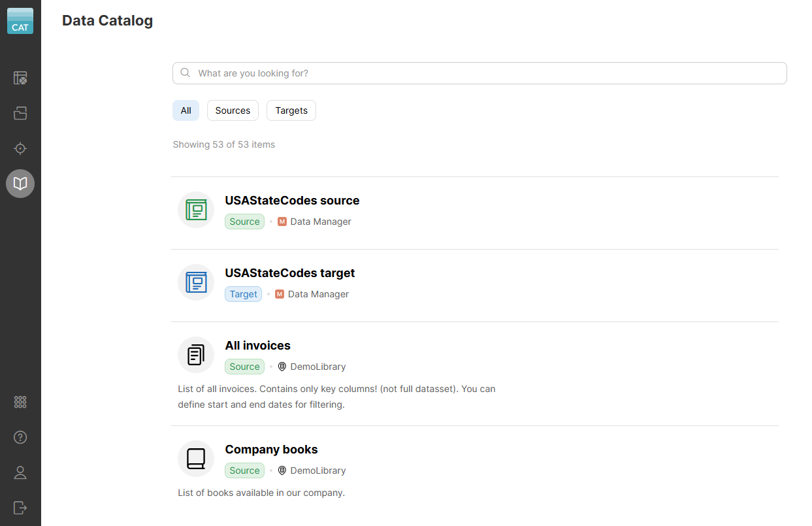Switch to the Targets filter tab
812x526 pixels.
tap(291, 110)
